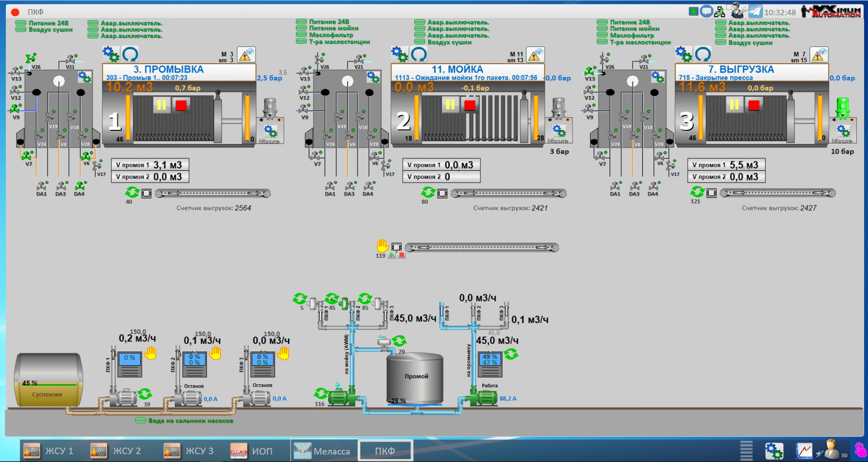Open the network status check icon
The height and width of the screenshot is (462, 868).
[x=719, y=12]
